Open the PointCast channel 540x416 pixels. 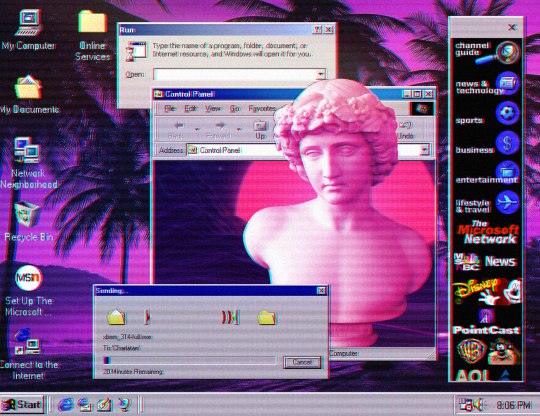pyautogui.click(x=486, y=322)
